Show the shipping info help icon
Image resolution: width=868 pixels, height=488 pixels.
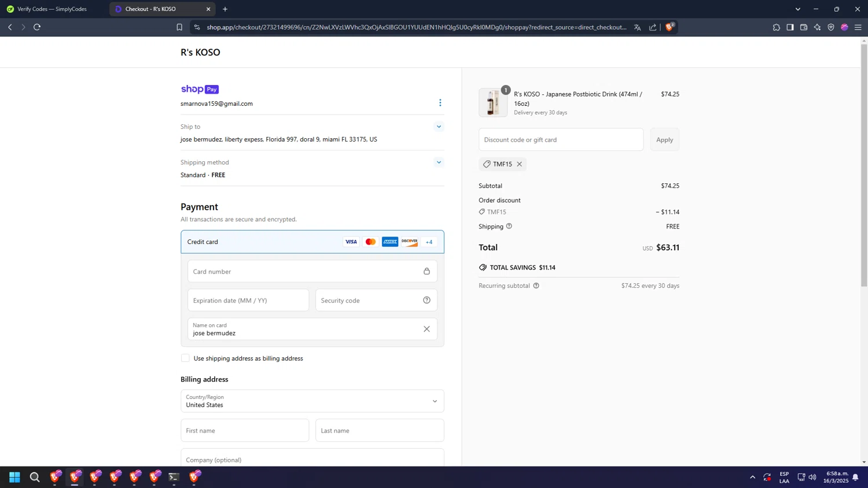click(x=509, y=226)
